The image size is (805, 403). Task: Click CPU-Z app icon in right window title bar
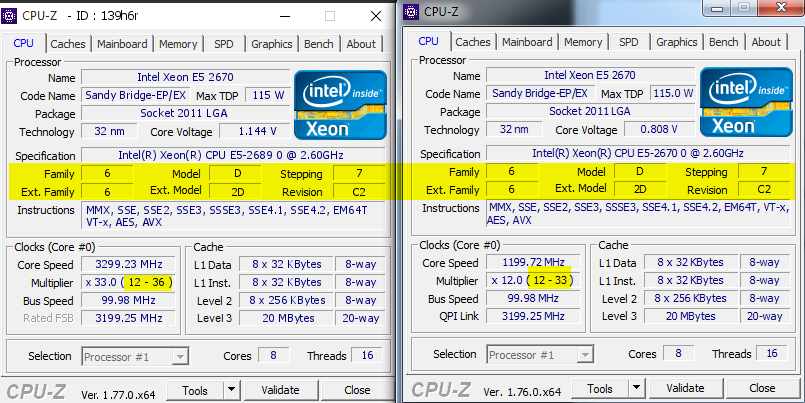click(x=411, y=11)
